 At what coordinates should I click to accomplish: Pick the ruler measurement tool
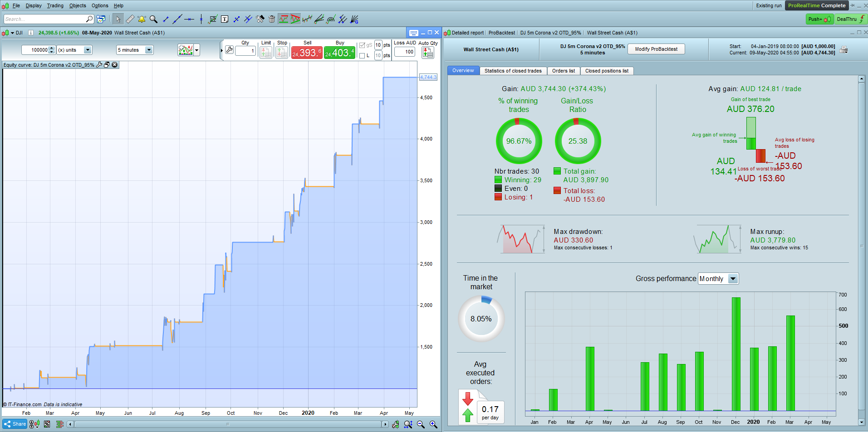(x=130, y=19)
